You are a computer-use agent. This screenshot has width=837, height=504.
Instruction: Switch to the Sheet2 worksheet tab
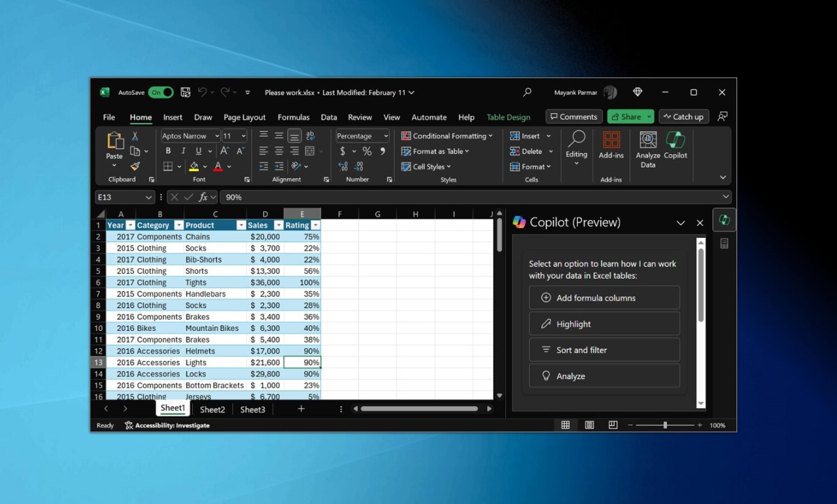coord(212,409)
